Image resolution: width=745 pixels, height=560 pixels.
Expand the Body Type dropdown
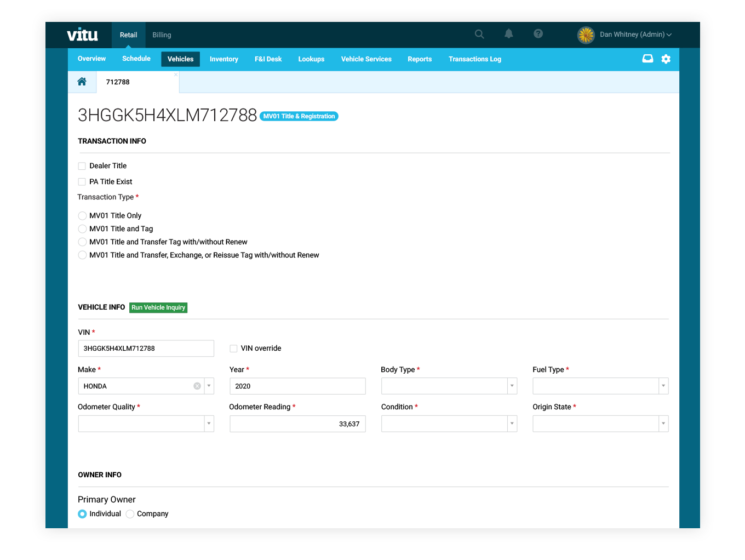point(512,386)
